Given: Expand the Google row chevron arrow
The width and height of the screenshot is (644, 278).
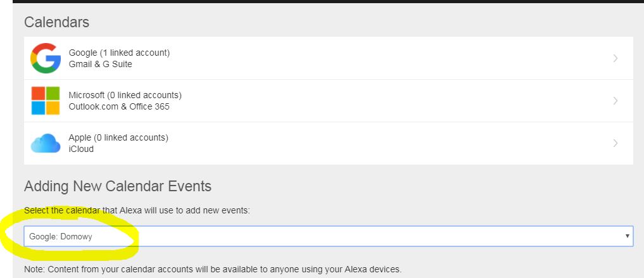Looking at the screenshot, I should click(x=616, y=58).
